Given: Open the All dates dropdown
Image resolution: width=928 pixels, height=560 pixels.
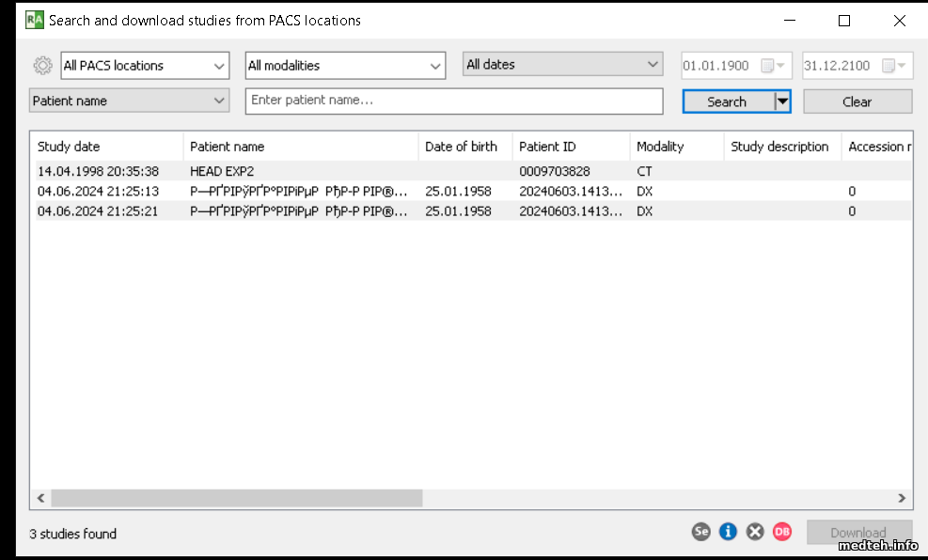Looking at the screenshot, I should pyautogui.click(x=562, y=65).
